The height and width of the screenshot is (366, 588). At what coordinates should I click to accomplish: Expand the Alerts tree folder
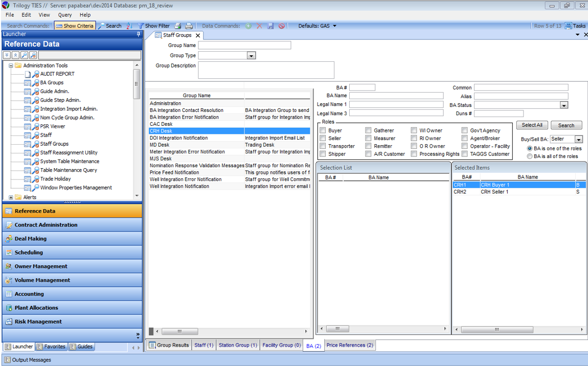(11, 197)
